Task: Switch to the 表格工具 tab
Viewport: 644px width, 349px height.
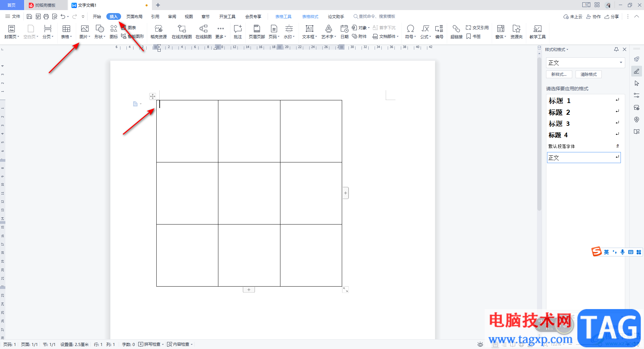Action: coord(283,16)
